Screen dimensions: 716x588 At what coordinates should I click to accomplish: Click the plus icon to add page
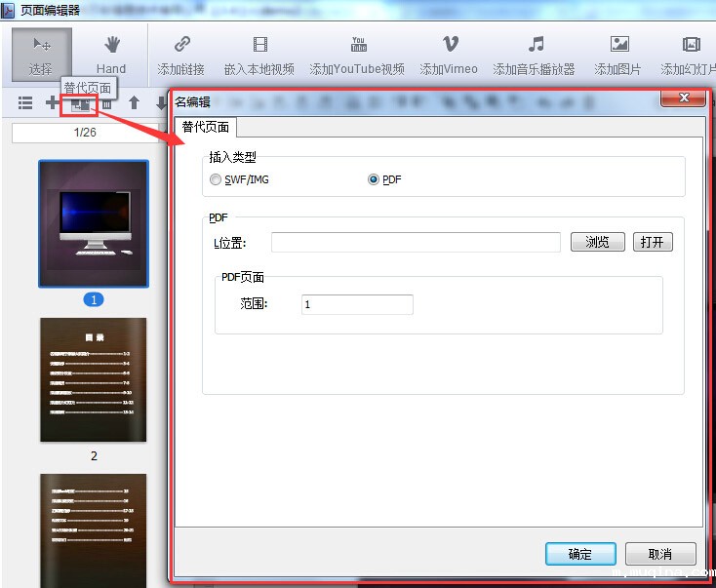51,103
